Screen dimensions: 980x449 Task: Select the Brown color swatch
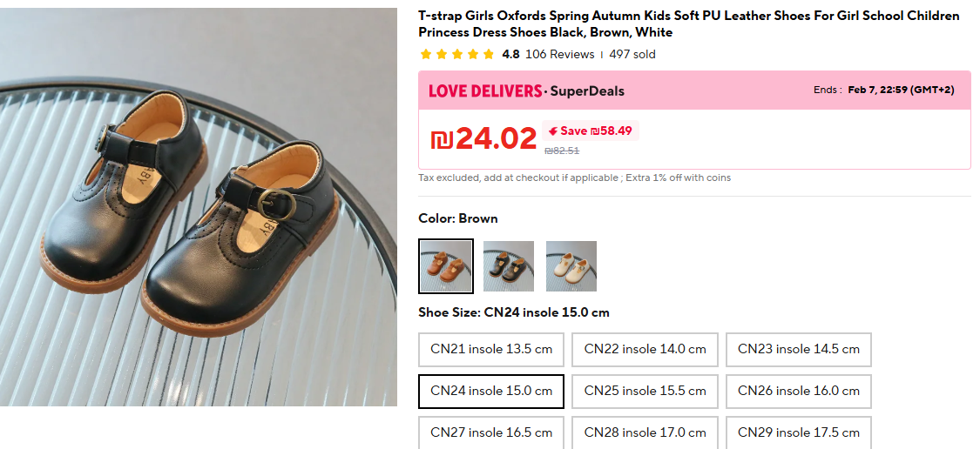pyautogui.click(x=446, y=266)
